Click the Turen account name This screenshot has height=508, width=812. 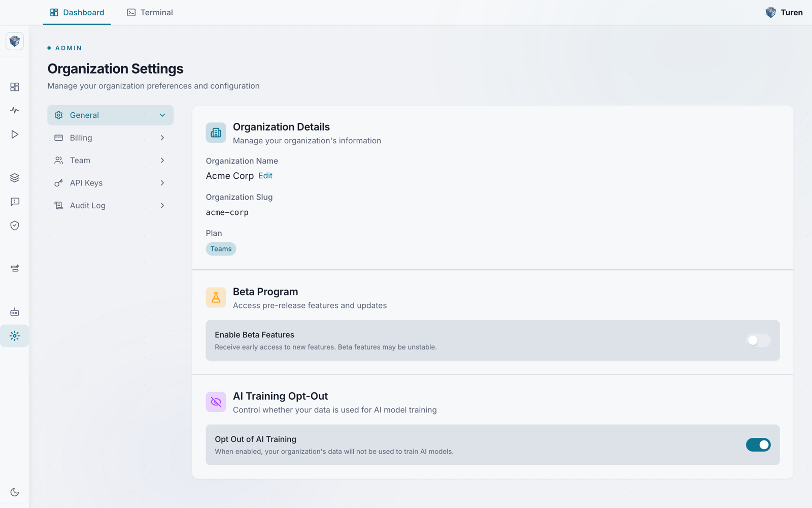point(792,13)
